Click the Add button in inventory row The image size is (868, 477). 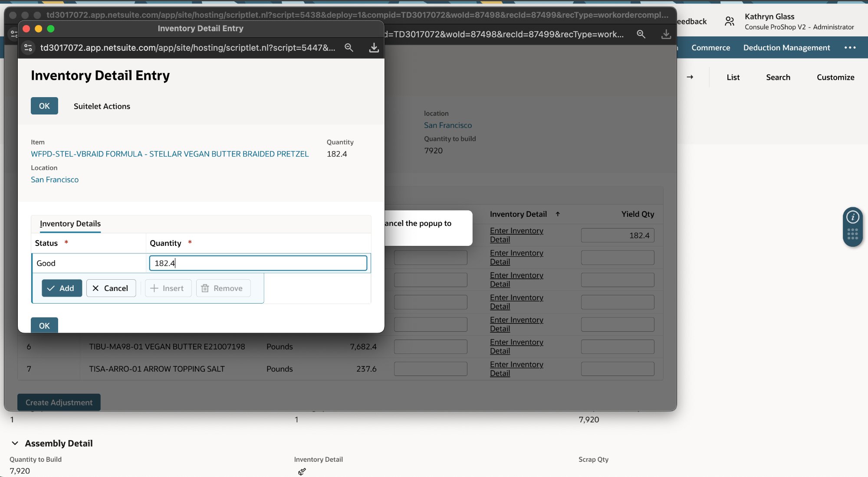[62, 288]
